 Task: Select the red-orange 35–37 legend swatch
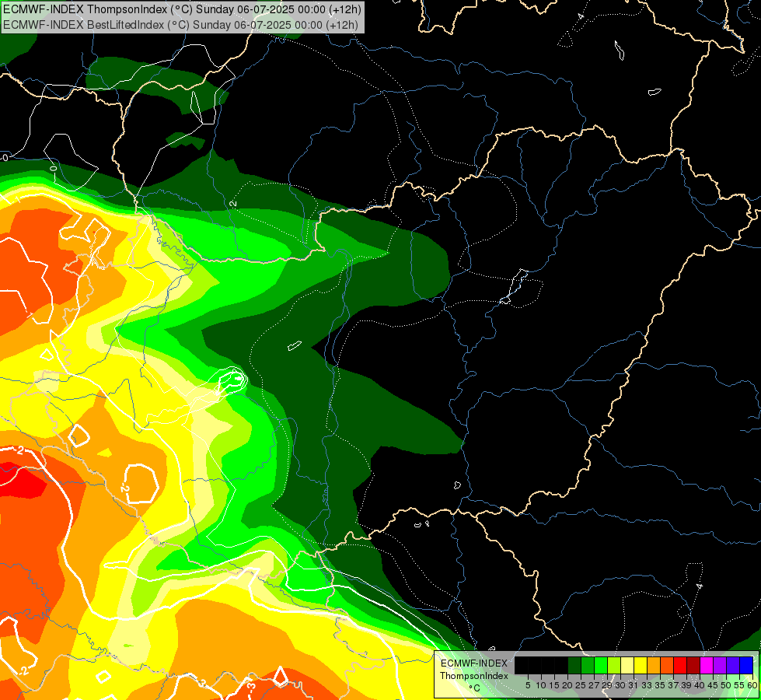coord(667,666)
